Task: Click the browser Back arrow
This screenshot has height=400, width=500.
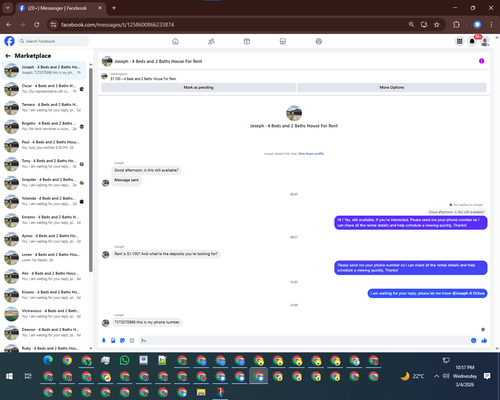Action: (9, 25)
